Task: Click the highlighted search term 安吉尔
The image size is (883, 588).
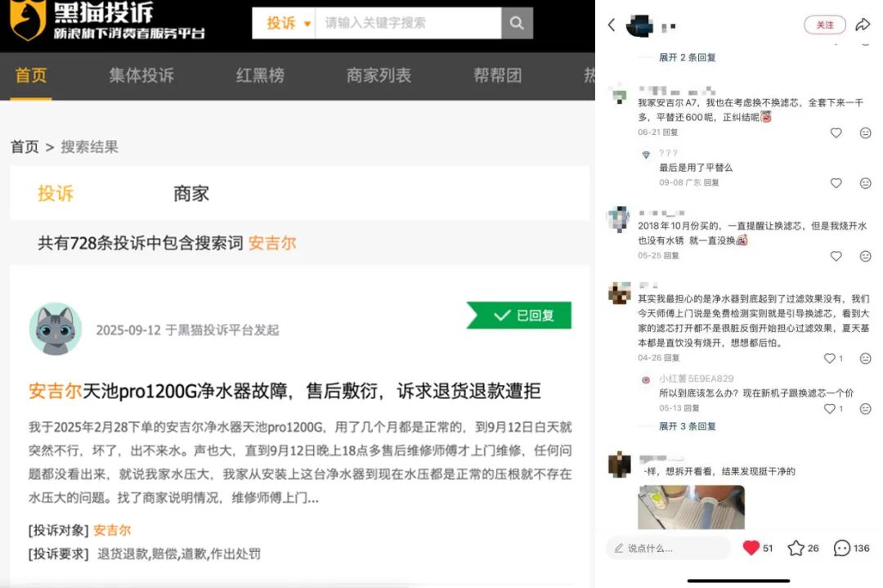Action: (x=272, y=244)
